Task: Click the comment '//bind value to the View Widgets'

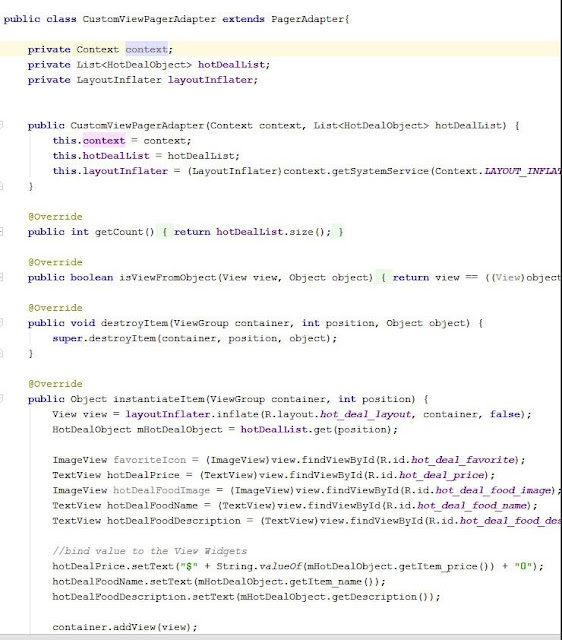Action: [149, 551]
